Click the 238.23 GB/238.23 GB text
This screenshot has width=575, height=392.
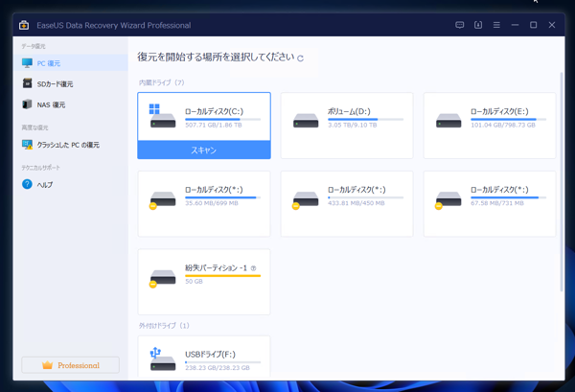218,367
